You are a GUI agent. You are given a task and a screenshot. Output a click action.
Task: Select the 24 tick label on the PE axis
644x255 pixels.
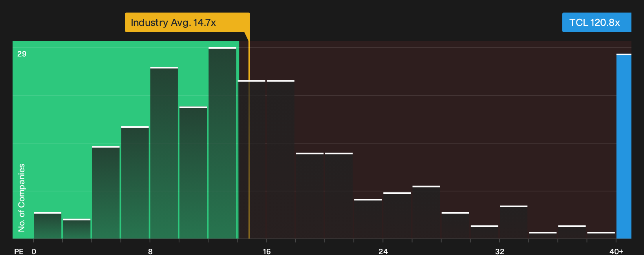pos(383,251)
